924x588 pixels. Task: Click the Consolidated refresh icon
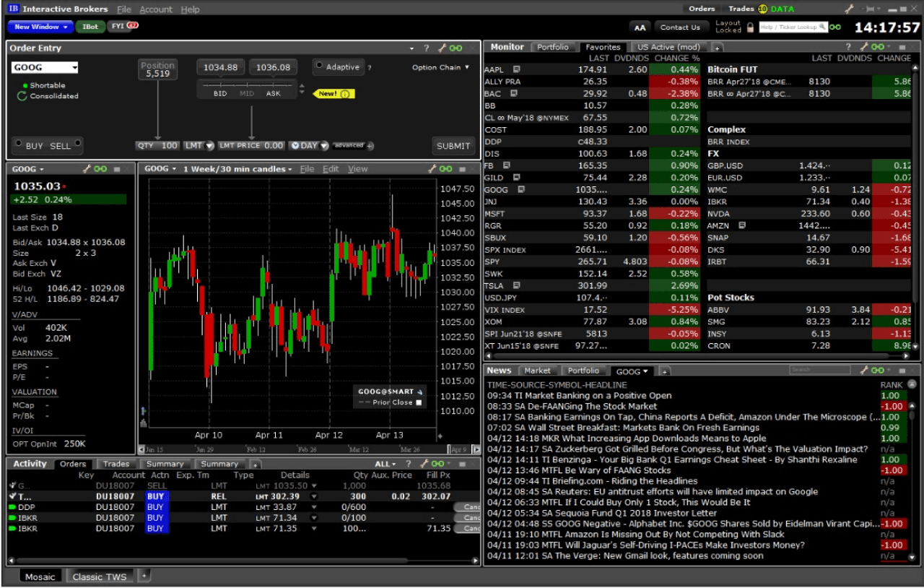(22, 96)
